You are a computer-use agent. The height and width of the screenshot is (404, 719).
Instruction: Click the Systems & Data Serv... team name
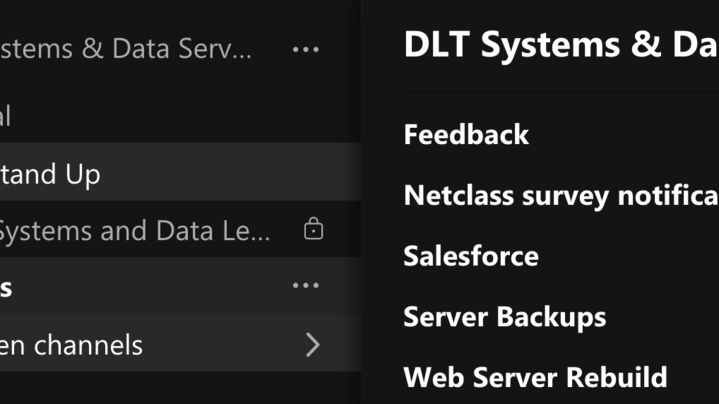pyautogui.click(x=125, y=48)
